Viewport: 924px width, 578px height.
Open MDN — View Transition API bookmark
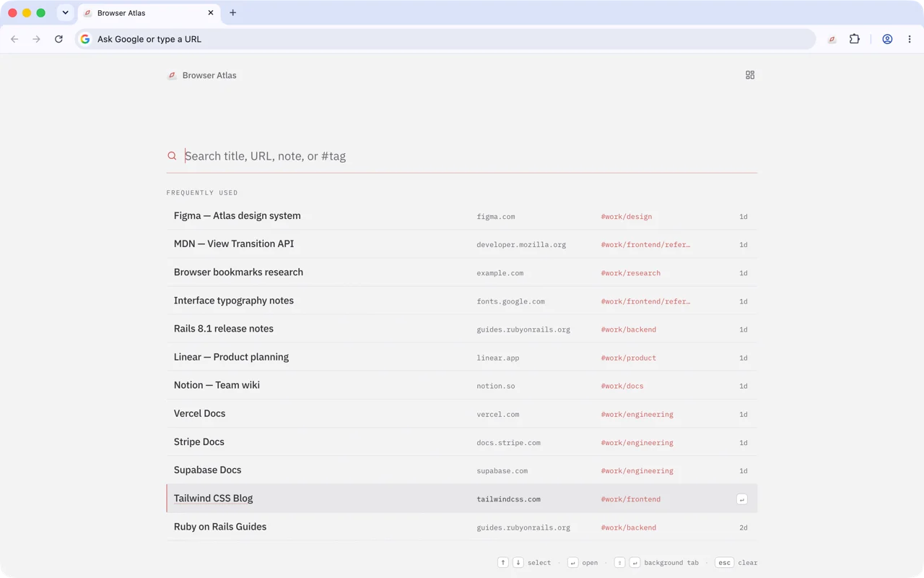pyautogui.click(x=462, y=244)
